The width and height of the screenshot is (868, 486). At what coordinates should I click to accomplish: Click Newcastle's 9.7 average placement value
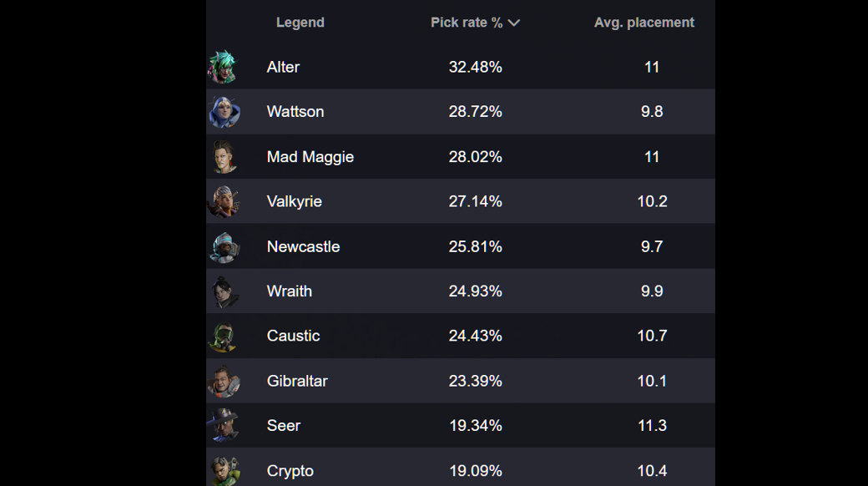pos(652,247)
